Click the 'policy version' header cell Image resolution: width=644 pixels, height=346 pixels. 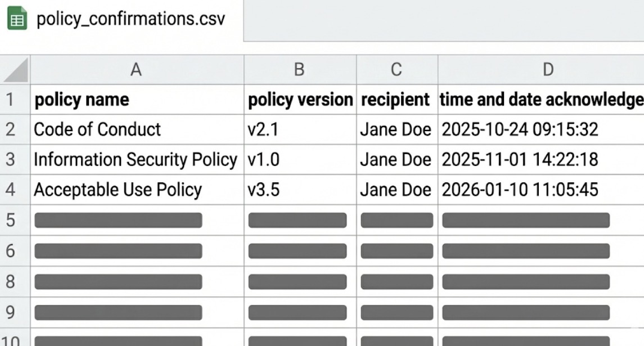(300, 100)
